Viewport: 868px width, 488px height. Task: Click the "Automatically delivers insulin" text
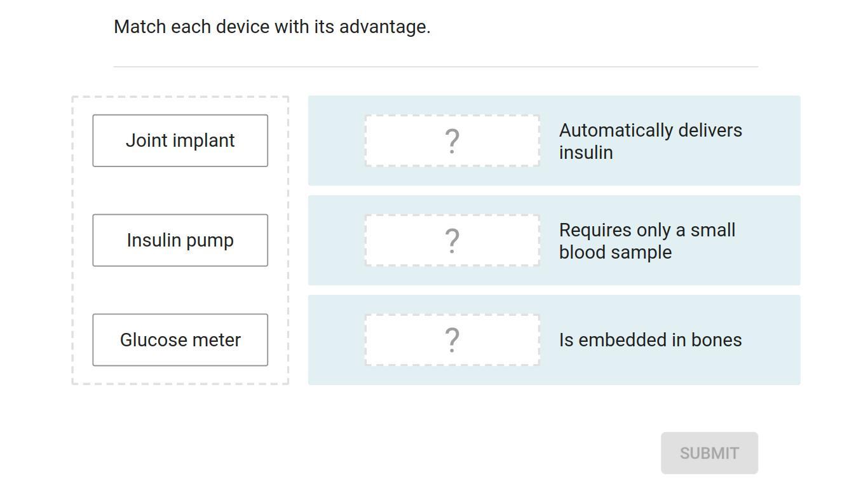point(650,141)
